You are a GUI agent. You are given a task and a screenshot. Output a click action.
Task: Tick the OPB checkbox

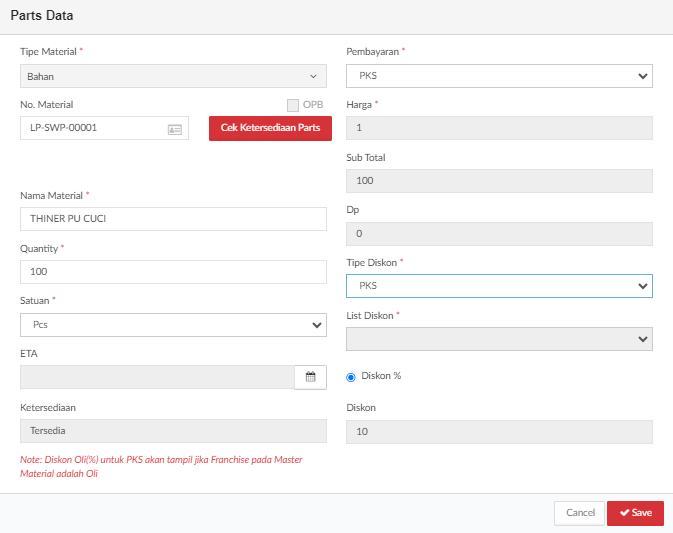293,105
